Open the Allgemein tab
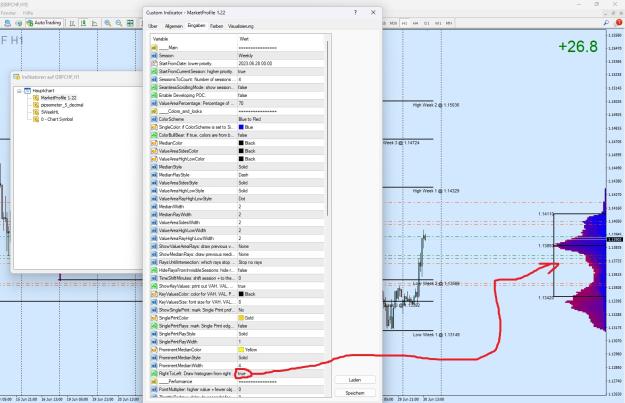 (173, 26)
